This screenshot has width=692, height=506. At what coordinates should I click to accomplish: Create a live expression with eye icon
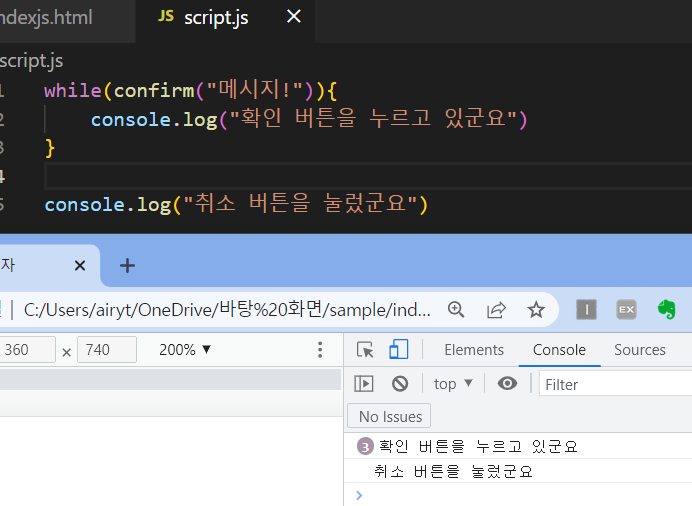pyautogui.click(x=508, y=384)
